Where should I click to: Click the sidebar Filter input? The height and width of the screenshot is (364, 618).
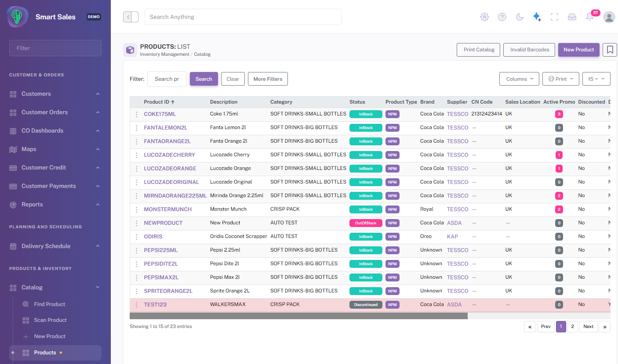tap(55, 48)
